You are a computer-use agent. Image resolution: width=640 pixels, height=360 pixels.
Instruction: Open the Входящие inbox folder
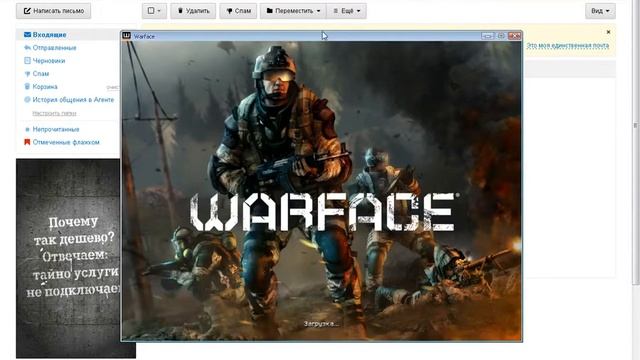49,35
